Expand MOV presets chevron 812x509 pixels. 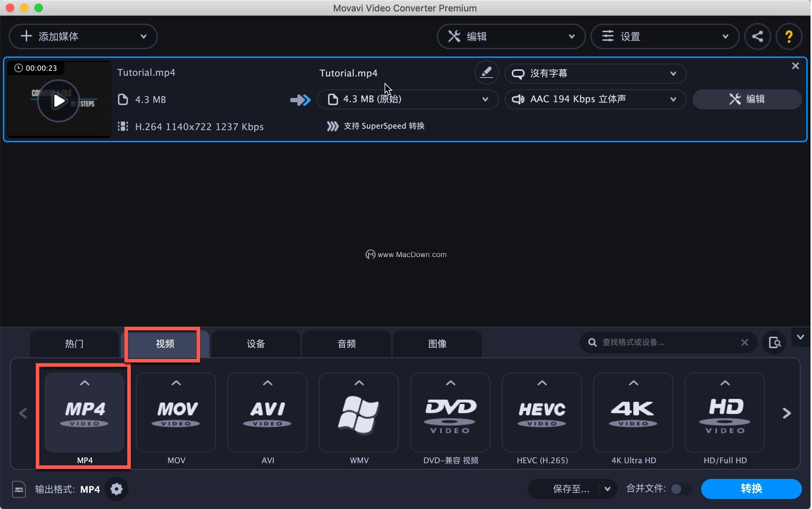[x=176, y=383]
